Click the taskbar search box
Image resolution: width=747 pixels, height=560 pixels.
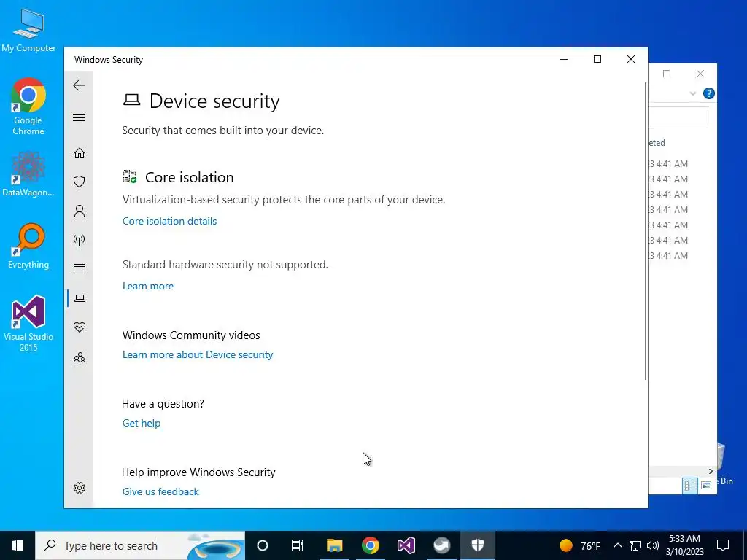coord(140,545)
